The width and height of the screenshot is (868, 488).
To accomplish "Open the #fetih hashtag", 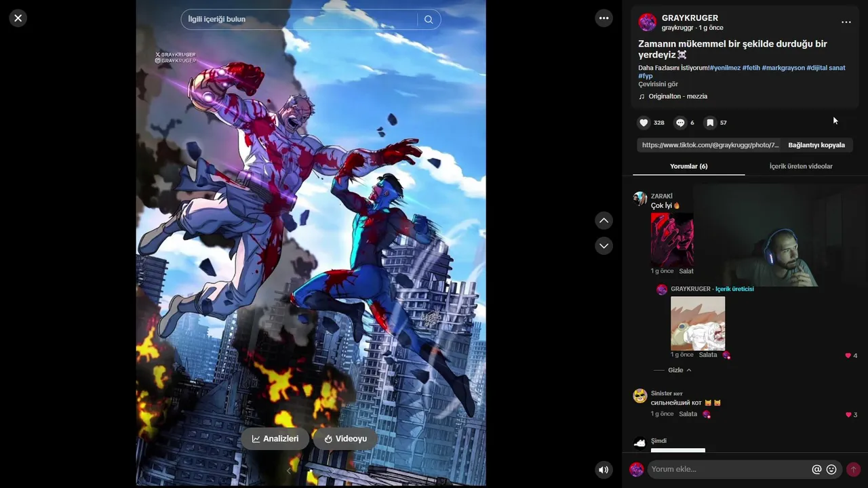I will click(x=751, y=68).
